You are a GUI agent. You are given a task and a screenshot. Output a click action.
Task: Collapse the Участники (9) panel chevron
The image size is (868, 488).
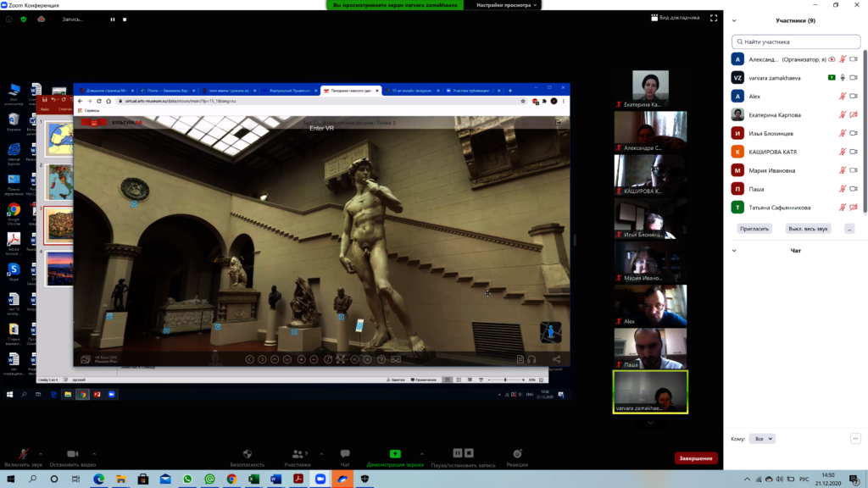click(734, 21)
